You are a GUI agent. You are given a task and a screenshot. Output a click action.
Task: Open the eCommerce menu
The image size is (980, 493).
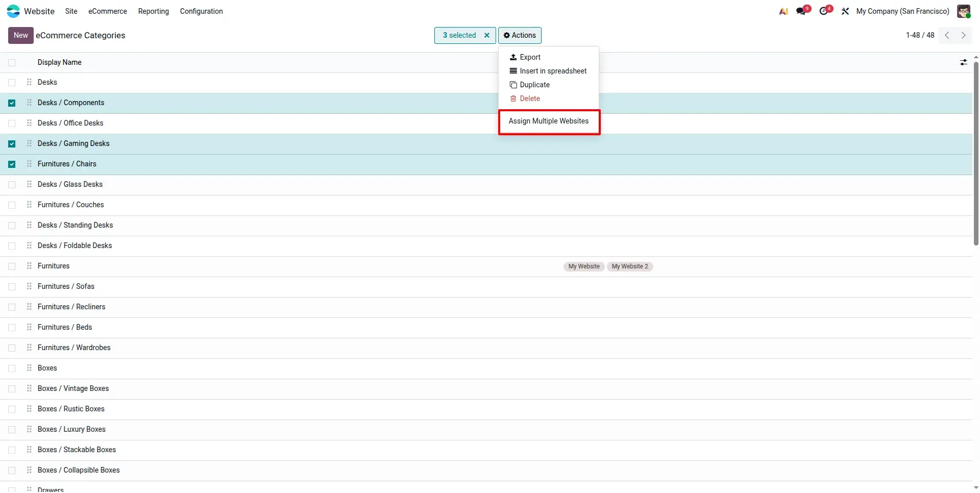108,11
